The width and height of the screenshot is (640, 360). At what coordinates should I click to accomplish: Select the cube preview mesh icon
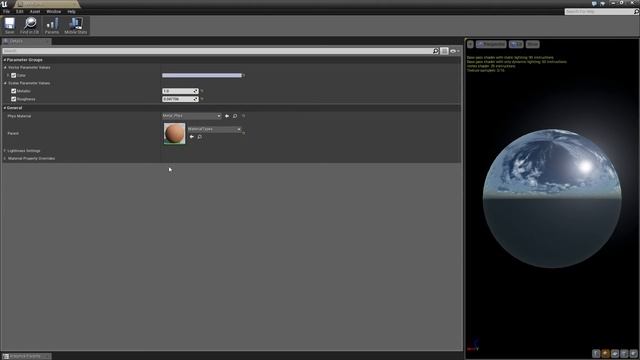(624, 353)
